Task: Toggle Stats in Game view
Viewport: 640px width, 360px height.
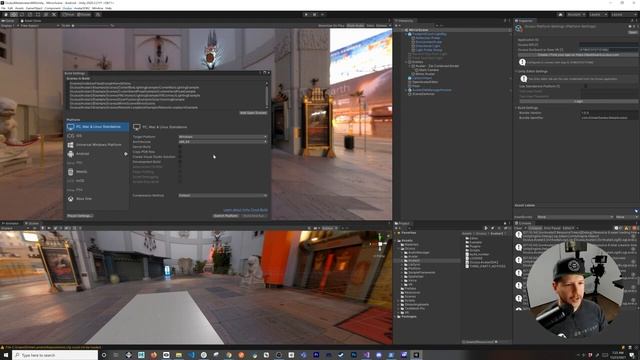Action: coord(370,25)
